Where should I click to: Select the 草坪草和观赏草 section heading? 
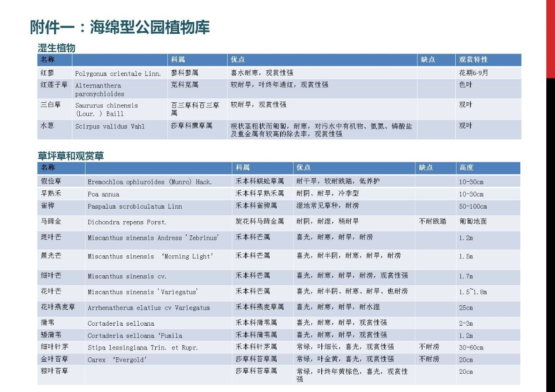tap(71, 156)
